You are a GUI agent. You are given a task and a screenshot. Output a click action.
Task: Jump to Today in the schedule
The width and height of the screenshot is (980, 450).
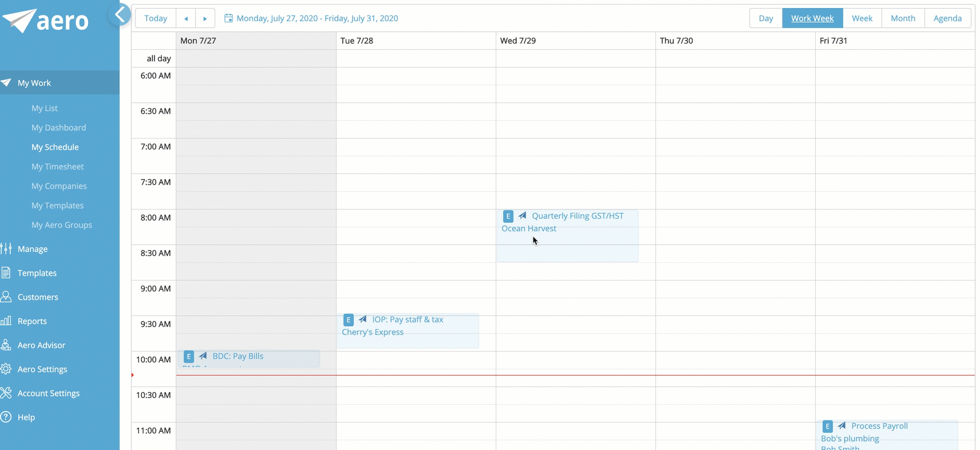(156, 18)
